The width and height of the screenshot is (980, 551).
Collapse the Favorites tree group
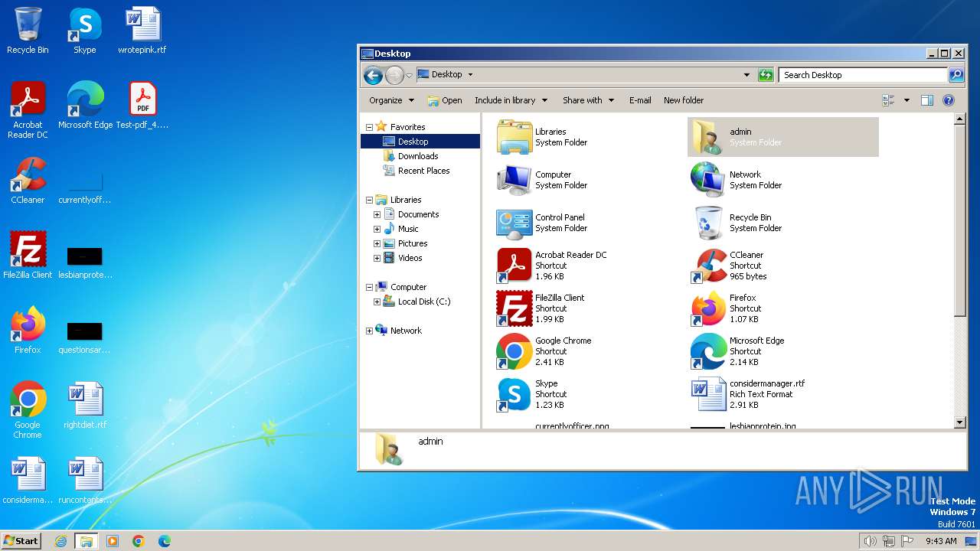tap(369, 128)
